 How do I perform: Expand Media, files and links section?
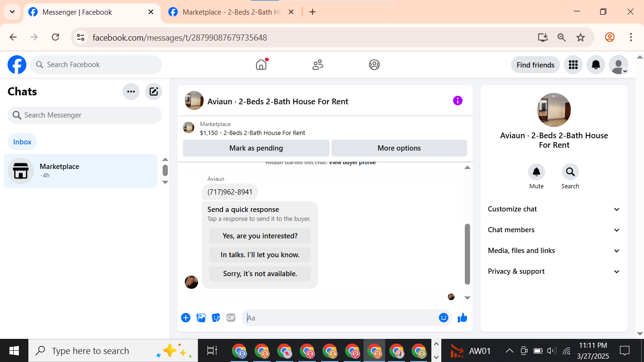[554, 251]
